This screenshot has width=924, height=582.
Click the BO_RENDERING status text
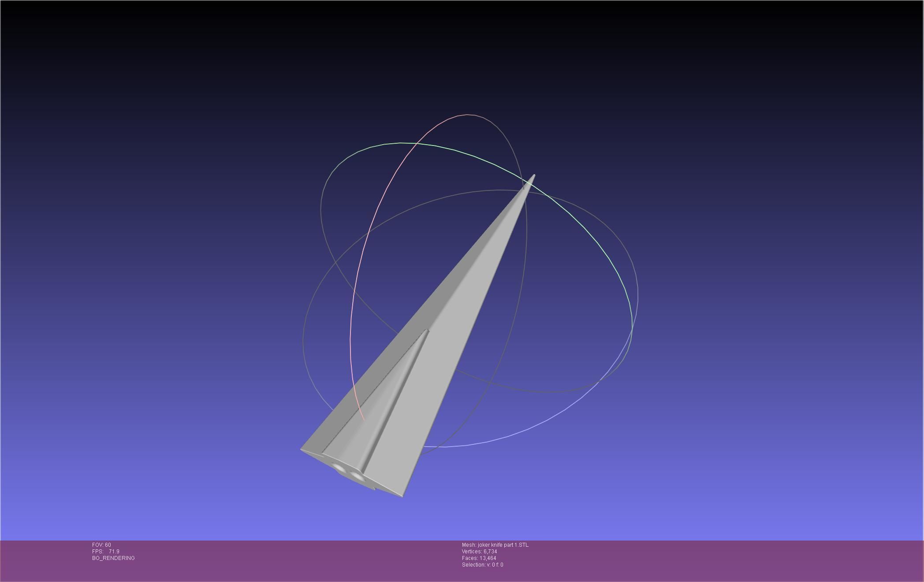pyautogui.click(x=113, y=558)
